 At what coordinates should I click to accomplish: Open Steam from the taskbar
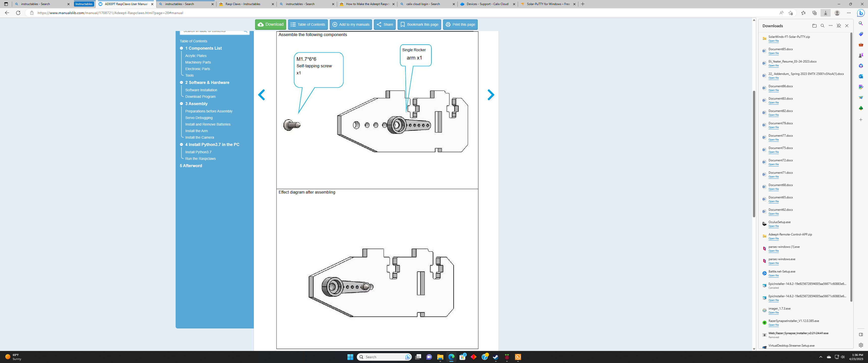click(x=495, y=357)
